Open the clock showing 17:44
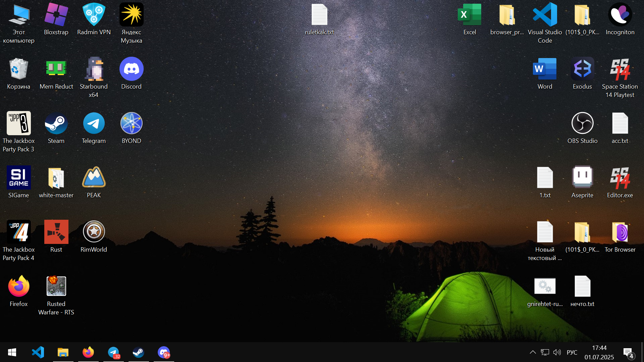The width and height of the screenshot is (644, 362). point(599,352)
